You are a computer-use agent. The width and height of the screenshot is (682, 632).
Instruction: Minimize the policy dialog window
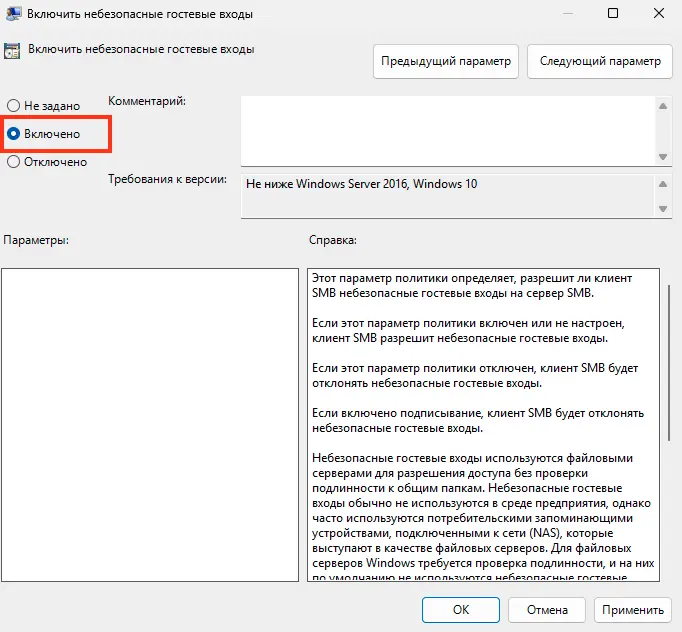tap(568, 13)
